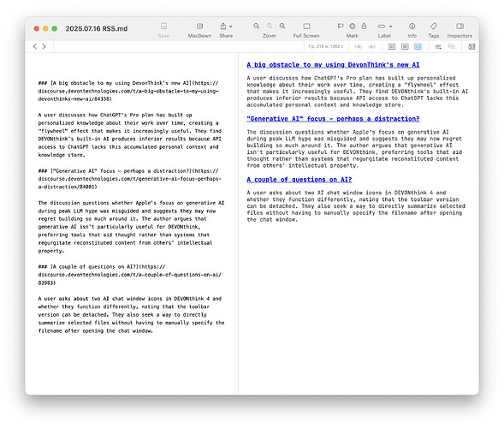Open '"Generative AI" focus – perhaps a distraction?' link
Viewport: 504px width, 428px height.
tap(333, 119)
